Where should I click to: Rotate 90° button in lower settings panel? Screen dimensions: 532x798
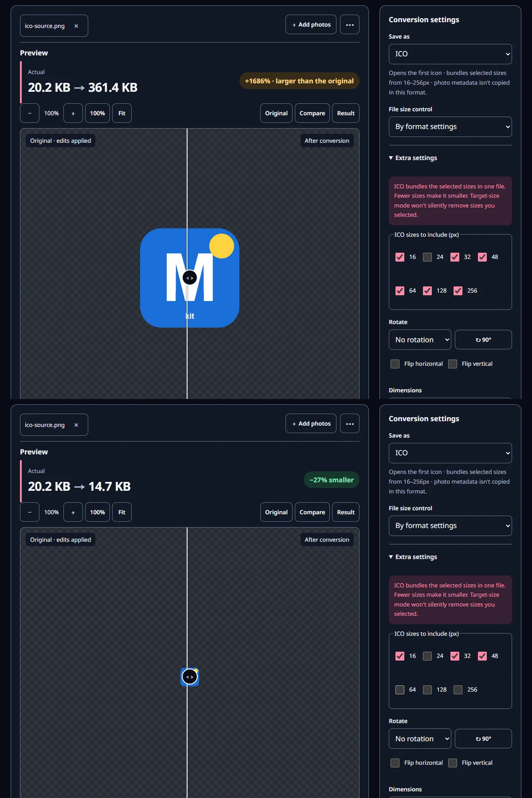(483, 739)
